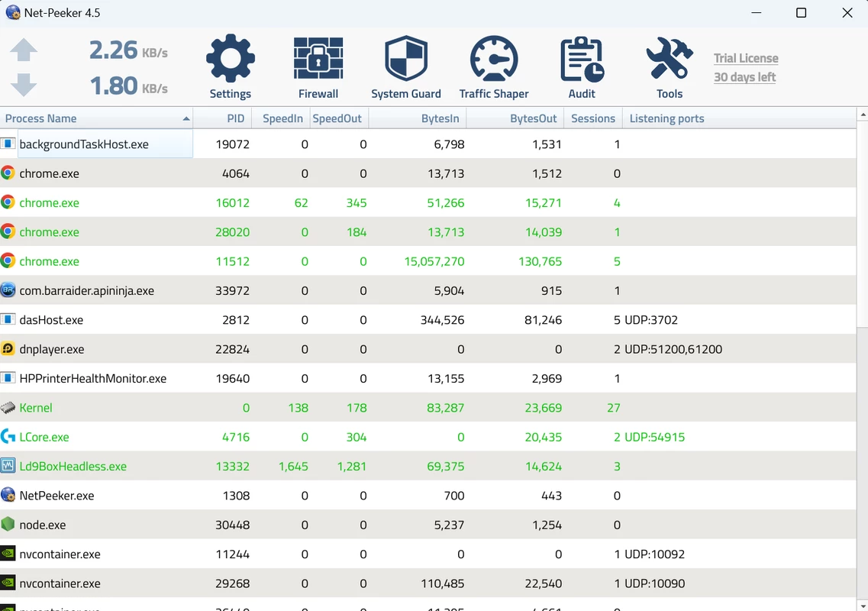The width and height of the screenshot is (868, 611).
Task: Sort by the BytesIn column header
Action: [418, 118]
